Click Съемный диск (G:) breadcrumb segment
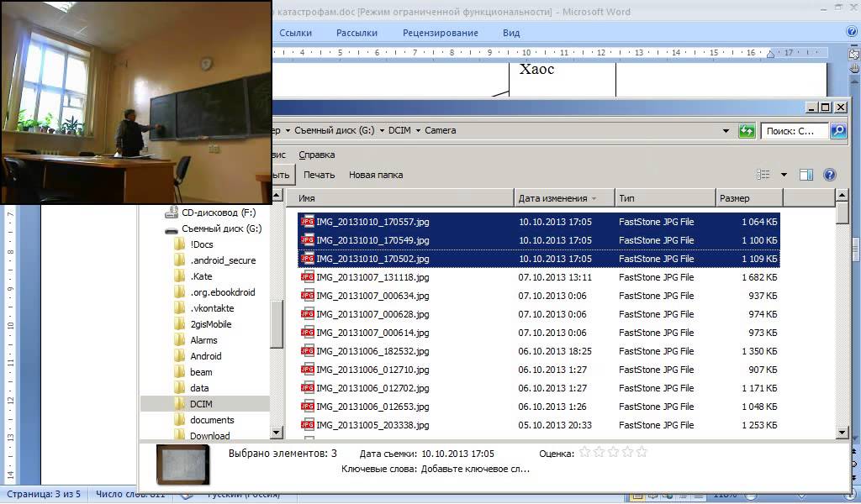861x504 pixels. (x=335, y=130)
